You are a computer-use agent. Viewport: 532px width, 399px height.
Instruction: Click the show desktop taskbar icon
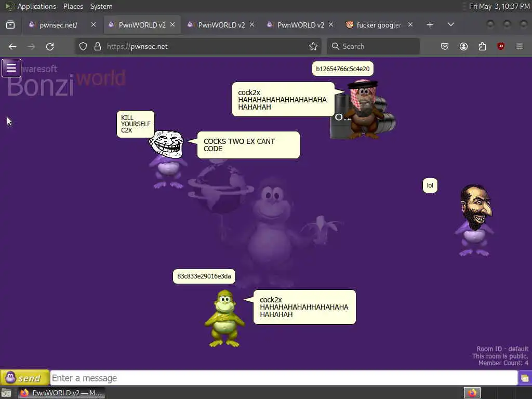point(6,393)
